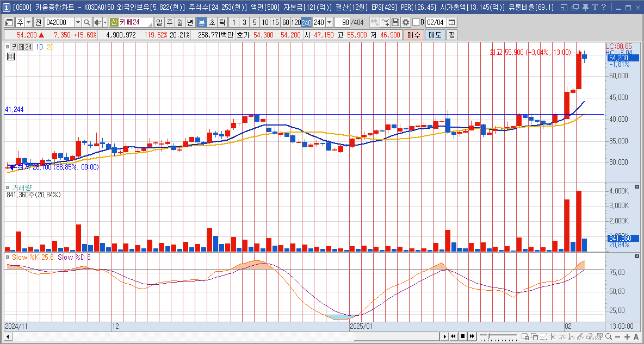Click the date field 02/04
This screenshot has width=644, height=344.
coord(435,23)
